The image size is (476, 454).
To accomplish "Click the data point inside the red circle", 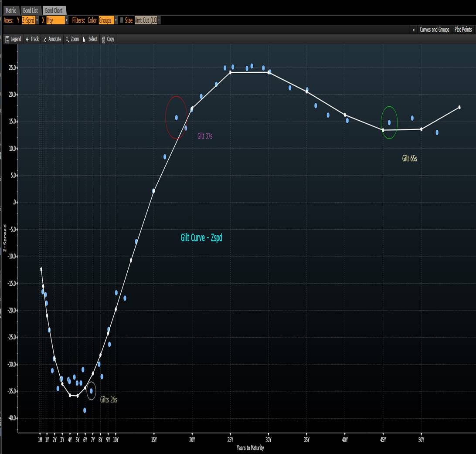I will click(177, 117).
